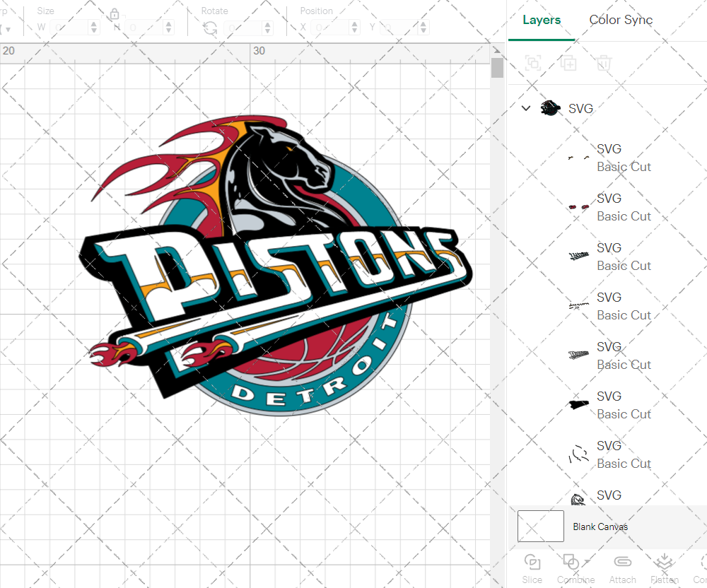Open the Color Sync tab
This screenshot has height=588, width=707.
tap(621, 20)
